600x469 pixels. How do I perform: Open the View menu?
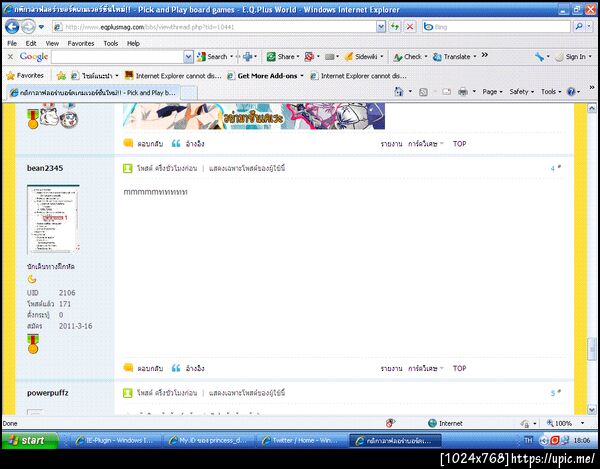point(52,43)
